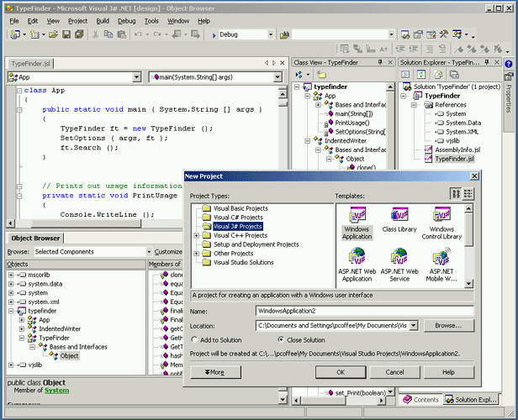The image size is (518, 420).
Task: Open the Properties side tab
Action: pos(509,94)
